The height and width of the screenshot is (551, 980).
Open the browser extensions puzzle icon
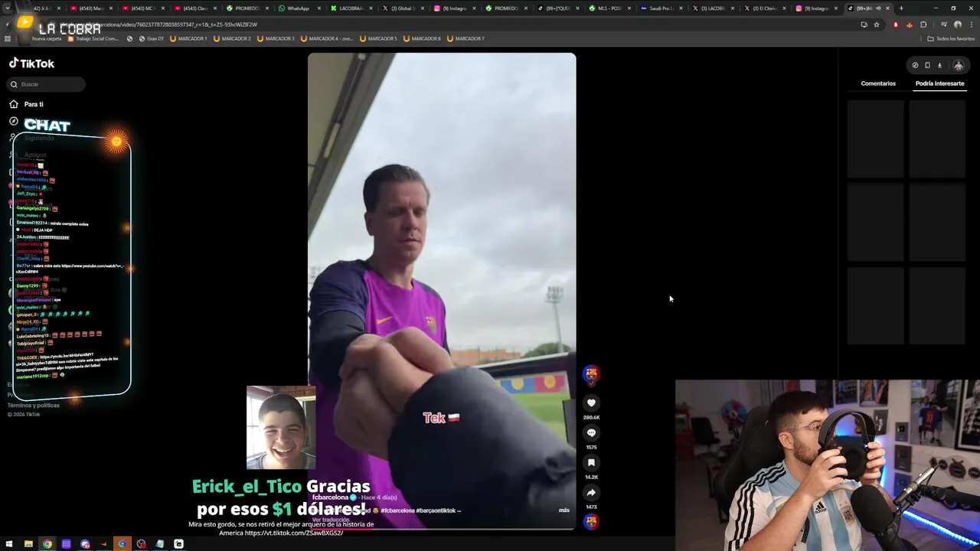(923, 24)
